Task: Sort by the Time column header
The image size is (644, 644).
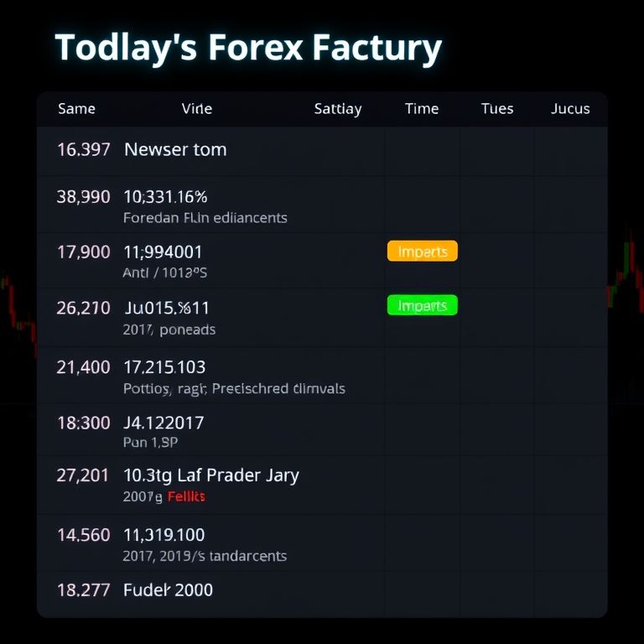Action: [x=422, y=109]
